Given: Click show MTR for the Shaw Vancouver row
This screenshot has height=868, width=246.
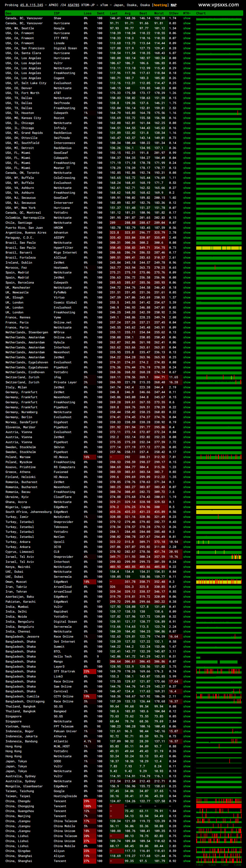Looking at the screenshot, I should pyautogui.click(x=187, y=18).
